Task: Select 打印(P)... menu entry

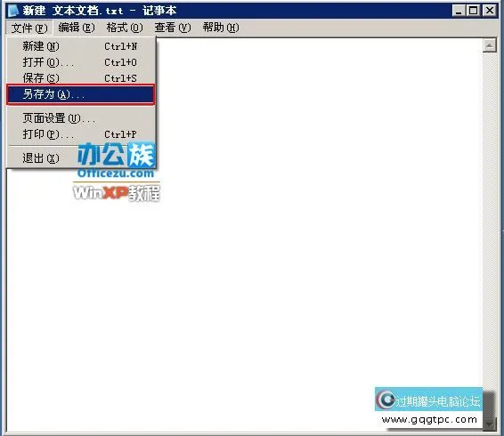Action: coord(81,134)
